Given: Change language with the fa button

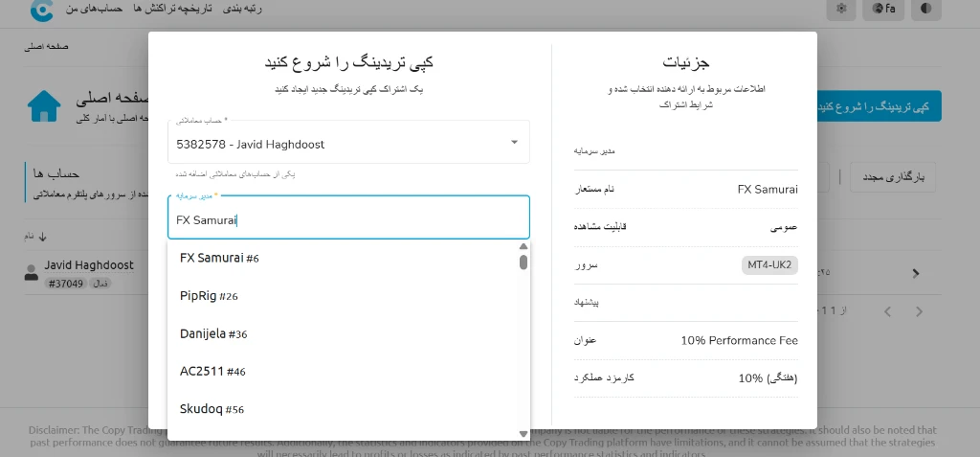Looking at the screenshot, I should coord(883,9).
